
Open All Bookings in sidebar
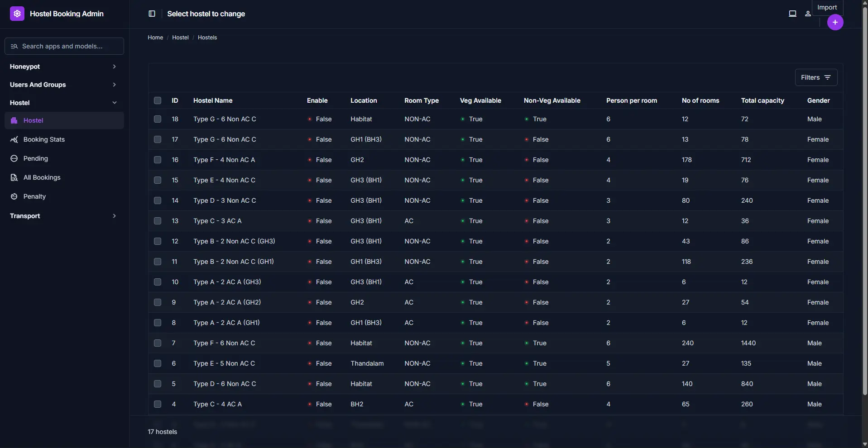(x=42, y=177)
